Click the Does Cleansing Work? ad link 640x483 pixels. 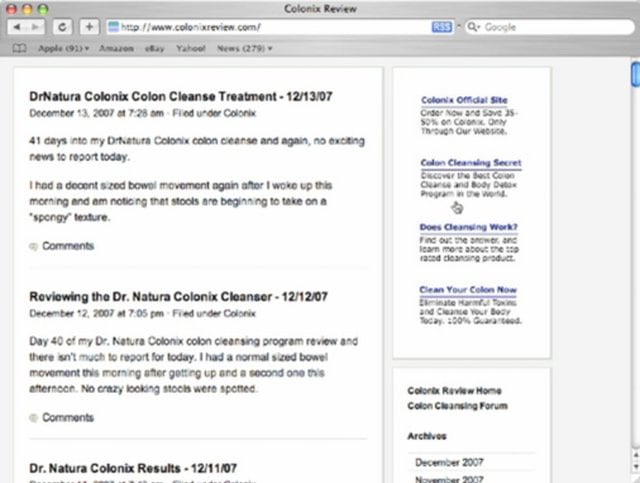coord(469,227)
